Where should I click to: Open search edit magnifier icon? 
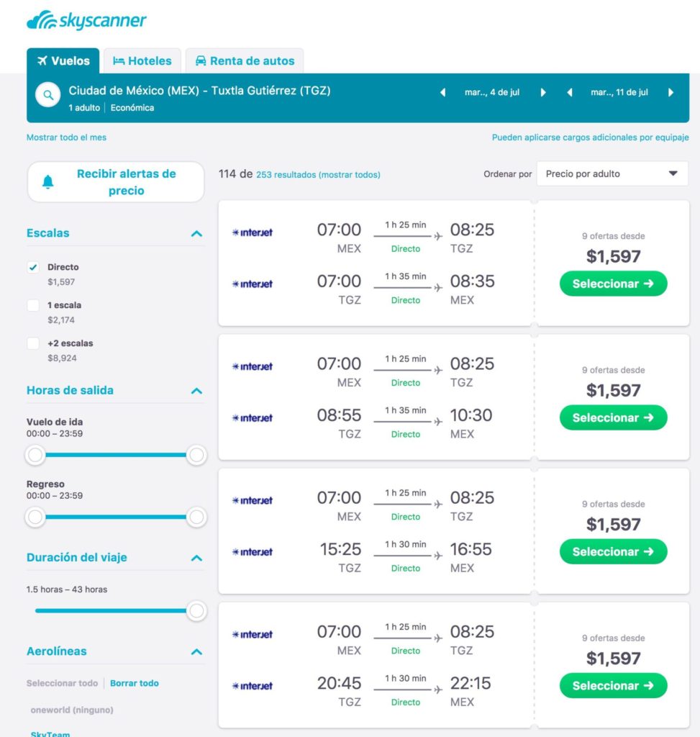48,94
